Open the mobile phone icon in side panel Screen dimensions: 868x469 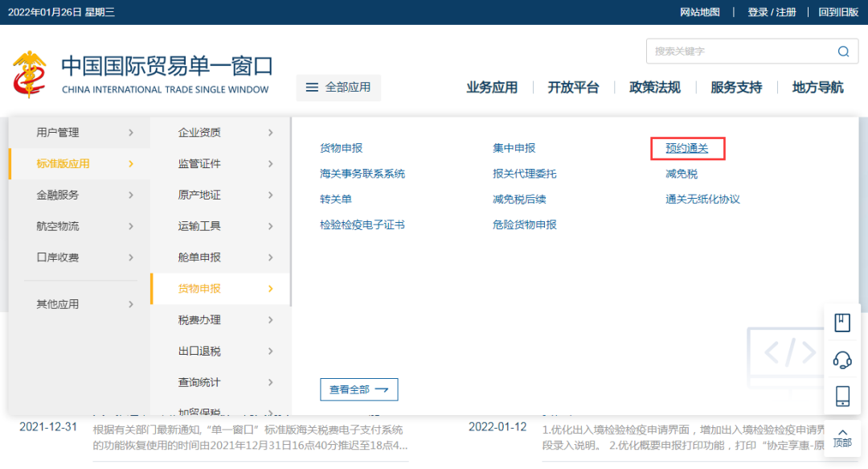point(842,397)
